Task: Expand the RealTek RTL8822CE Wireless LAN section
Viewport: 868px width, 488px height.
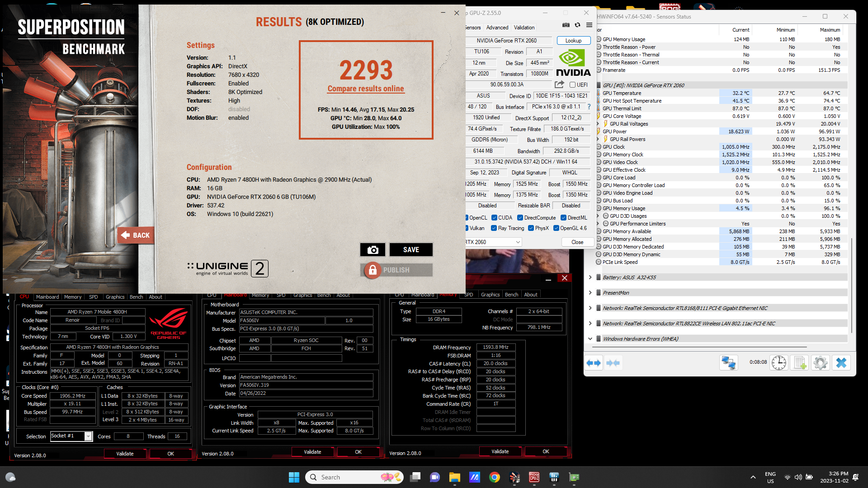Action: pos(590,324)
